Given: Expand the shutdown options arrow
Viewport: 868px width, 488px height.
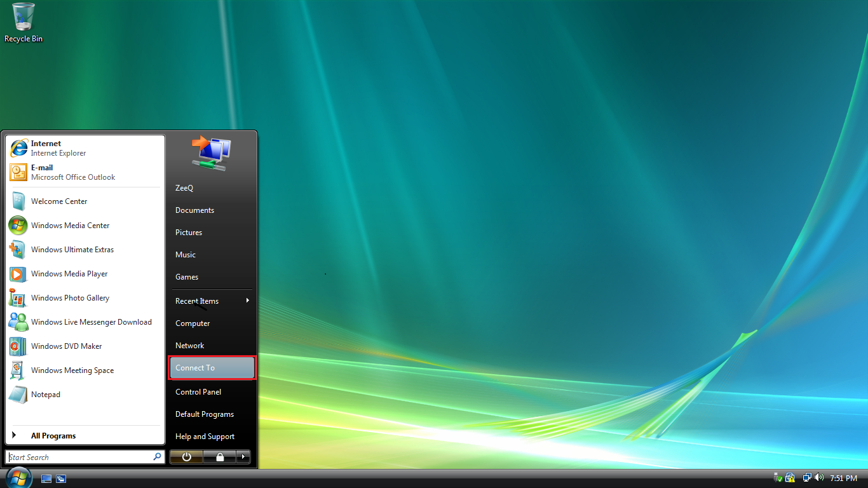Looking at the screenshot, I should point(243,457).
